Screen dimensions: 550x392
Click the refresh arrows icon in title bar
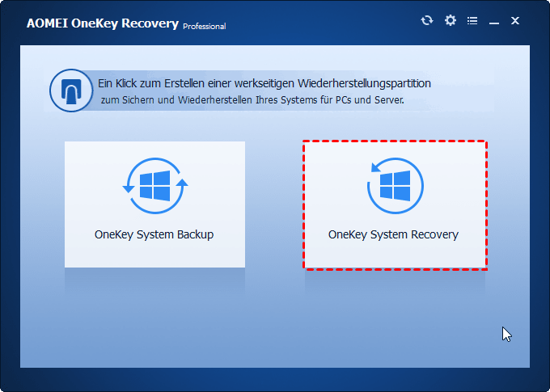[x=427, y=20]
